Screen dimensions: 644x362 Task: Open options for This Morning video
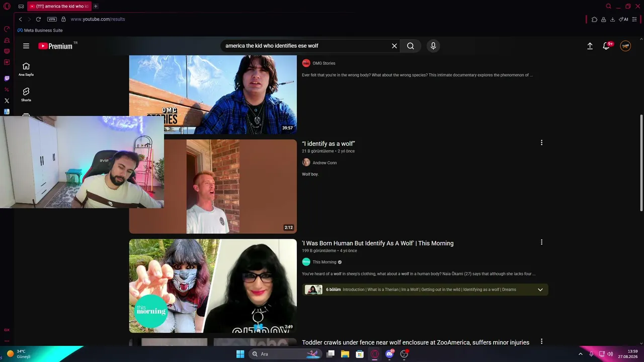click(x=541, y=242)
